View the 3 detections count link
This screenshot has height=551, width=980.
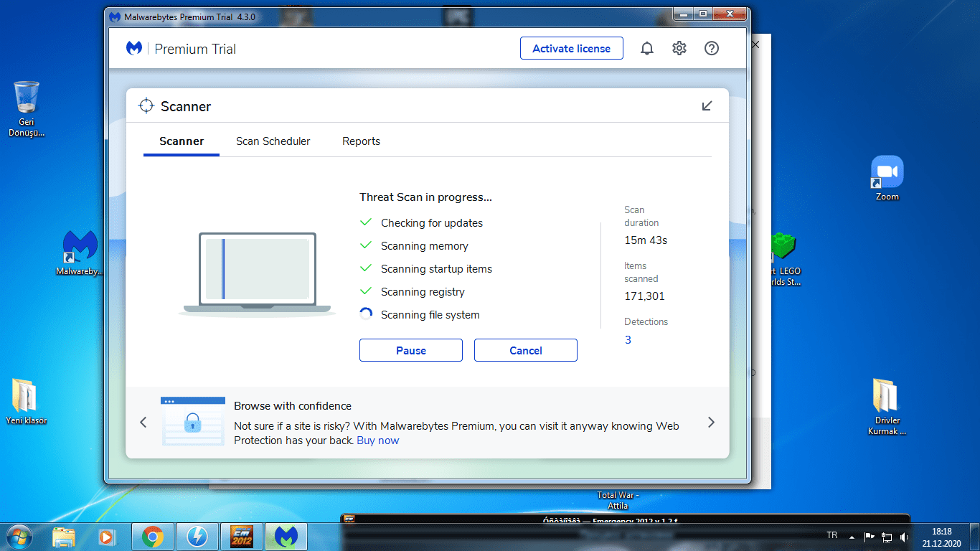pyautogui.click(x=628, y=340)
